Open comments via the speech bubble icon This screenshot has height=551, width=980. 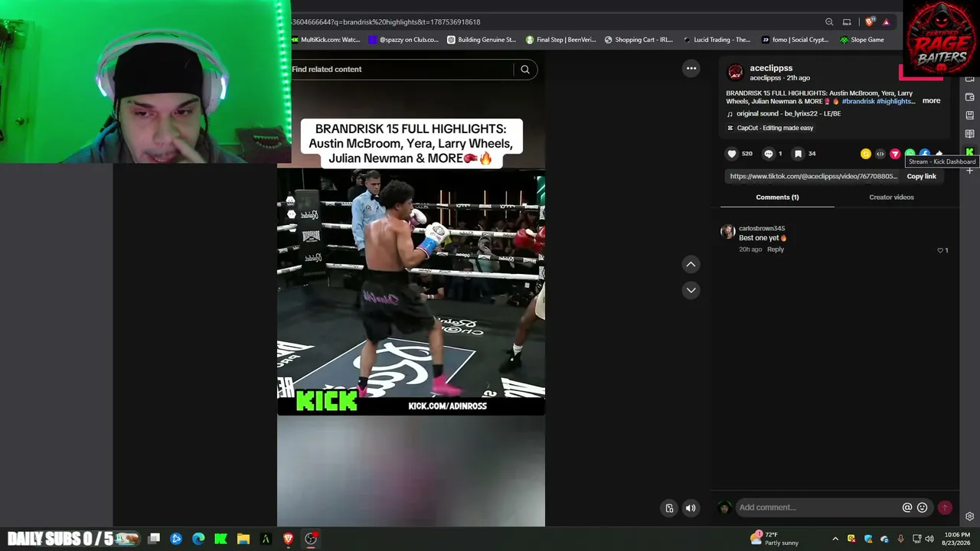769,154
